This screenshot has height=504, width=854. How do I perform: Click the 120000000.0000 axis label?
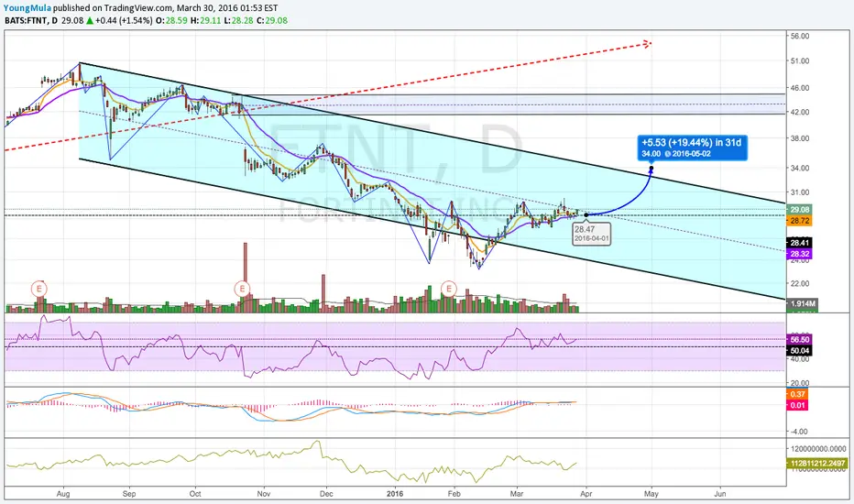click(818, 449)
